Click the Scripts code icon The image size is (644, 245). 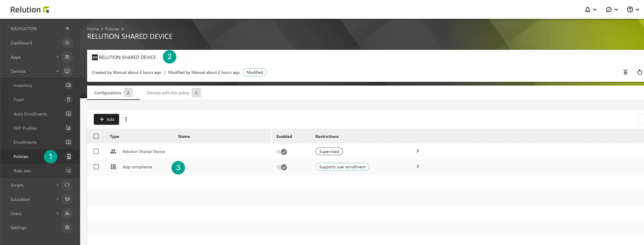point(67,185)
